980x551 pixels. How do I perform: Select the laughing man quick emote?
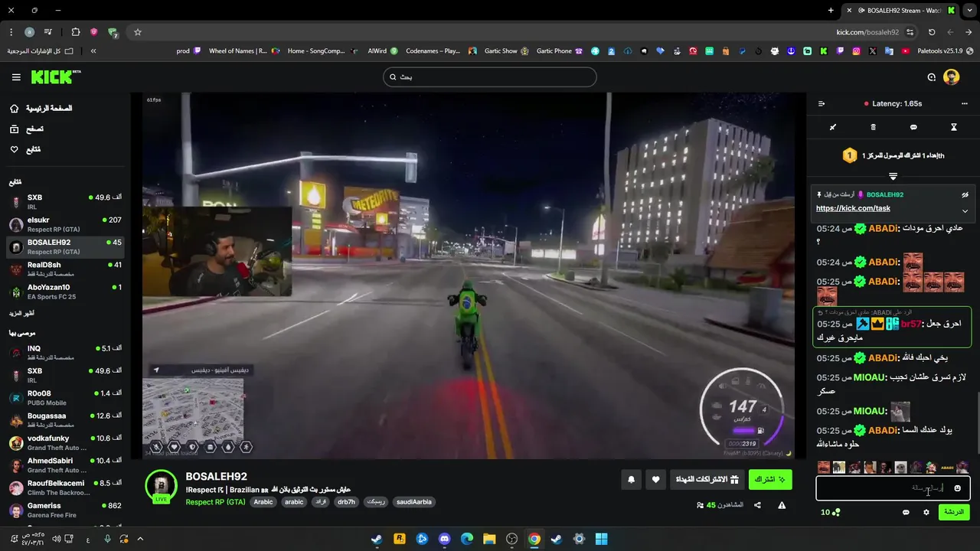coord(823,467)
